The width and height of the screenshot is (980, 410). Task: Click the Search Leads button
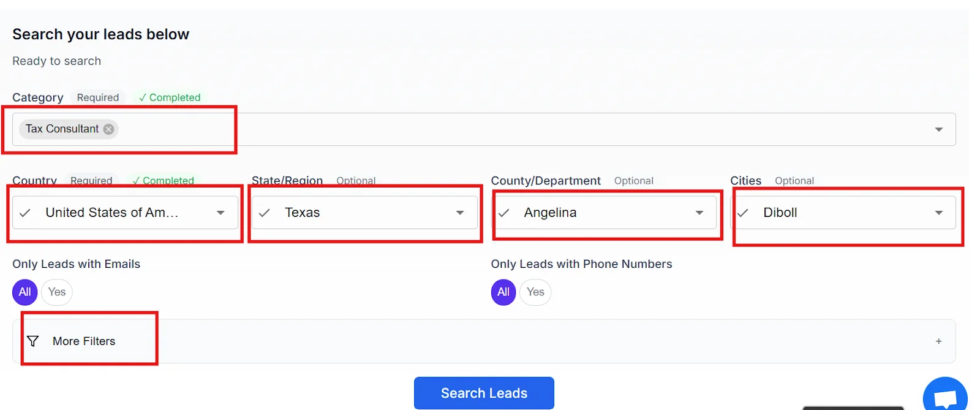click(484, 393)
